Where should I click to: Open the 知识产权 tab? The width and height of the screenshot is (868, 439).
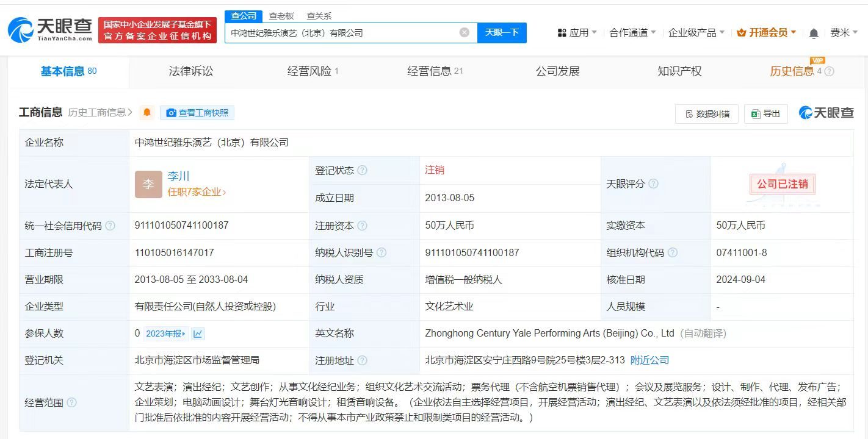pos(679,71)
